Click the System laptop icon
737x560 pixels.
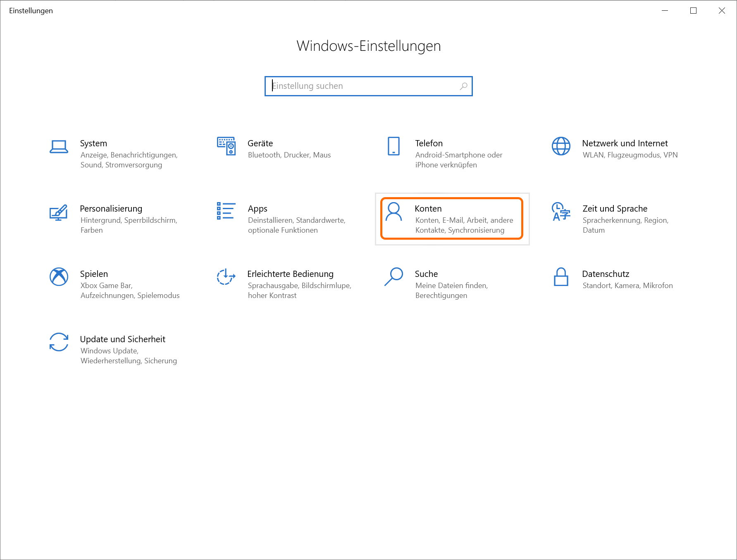(x=59, y=147)
